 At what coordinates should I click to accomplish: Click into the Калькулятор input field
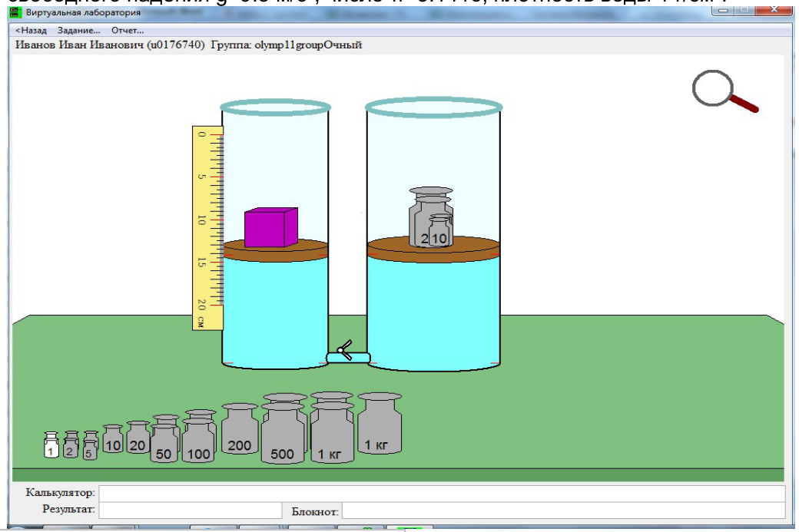tap(442, 494)
